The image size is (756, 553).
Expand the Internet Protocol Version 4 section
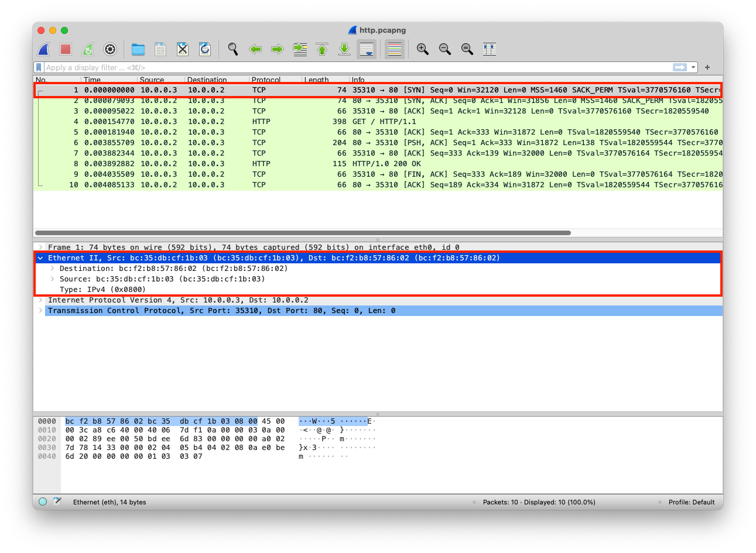[x=40, y=300]
